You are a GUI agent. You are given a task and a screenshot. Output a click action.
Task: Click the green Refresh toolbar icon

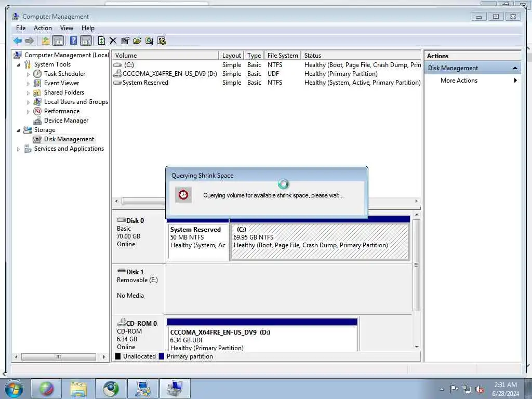click(x=101, y=41)
